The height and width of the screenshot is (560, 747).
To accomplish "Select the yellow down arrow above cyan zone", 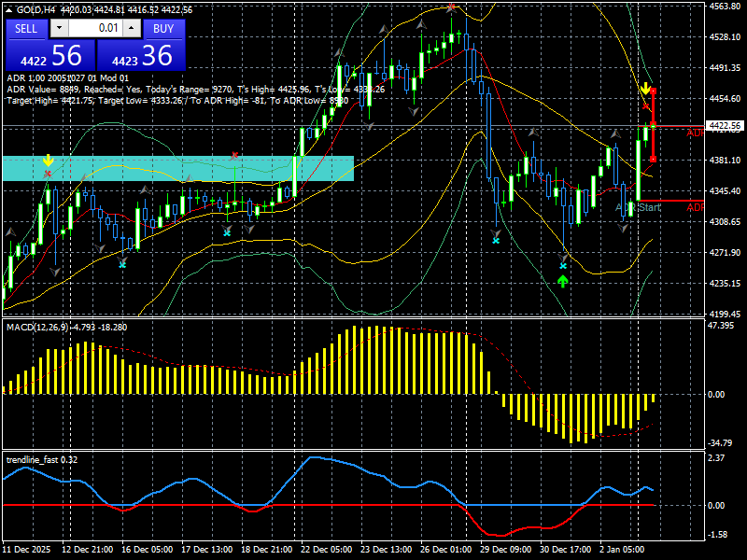I will point(48,161).
